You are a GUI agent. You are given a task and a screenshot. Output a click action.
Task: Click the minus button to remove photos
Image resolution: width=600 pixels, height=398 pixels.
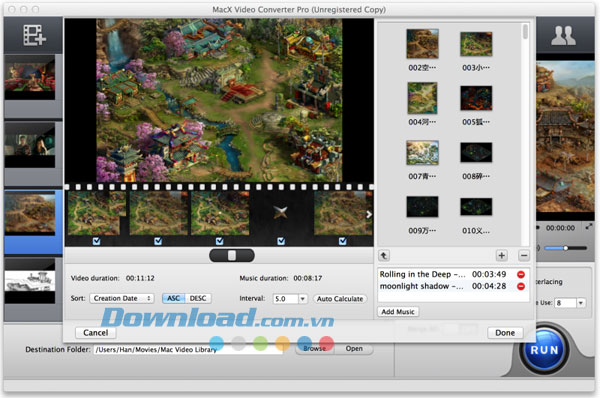tap(524, 255)
